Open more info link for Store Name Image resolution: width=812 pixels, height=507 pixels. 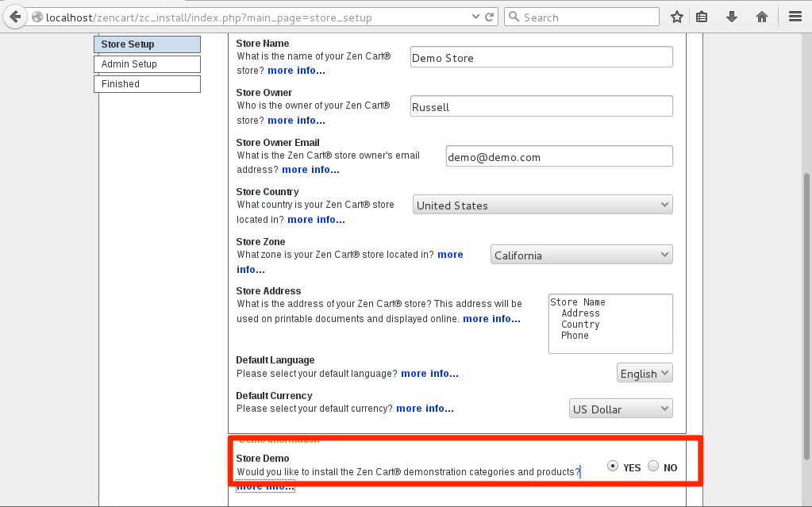pos(296,71)
